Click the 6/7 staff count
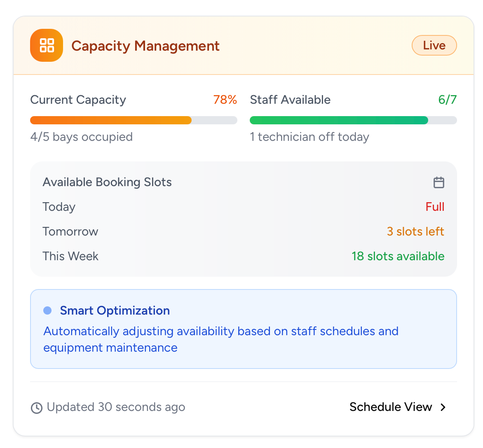This screenshot has height=448, width=483. point(447,100)
